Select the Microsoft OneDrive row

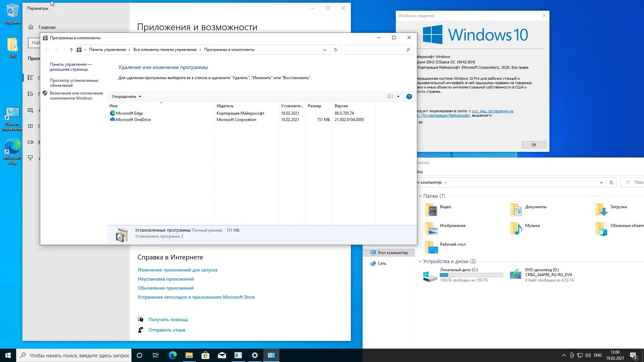click(x=241, y=120)
